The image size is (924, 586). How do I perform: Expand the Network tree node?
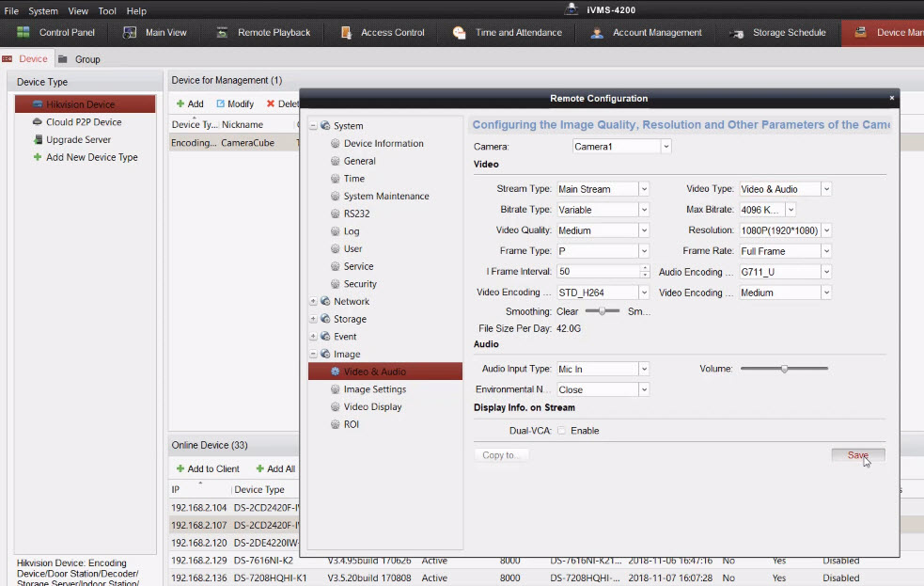313,302
